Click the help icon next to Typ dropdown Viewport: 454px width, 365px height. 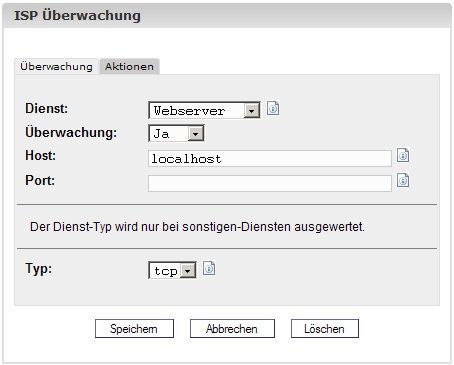pyautogui.click(x=209, y=268)
